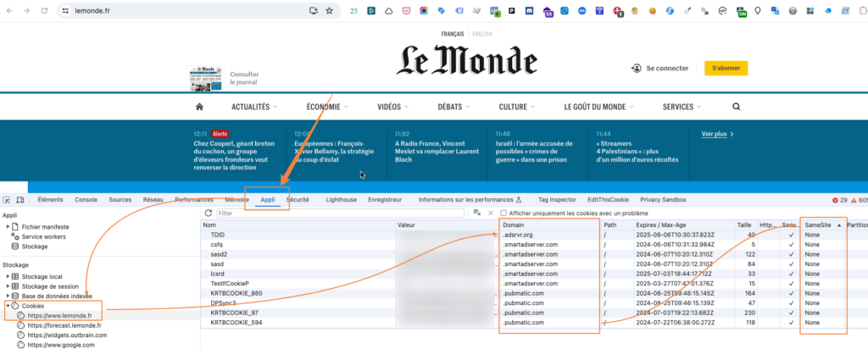This screenshot has height=349, width=868.
Task: Select the TDID cookie row
Action: (x=534, y=235)
